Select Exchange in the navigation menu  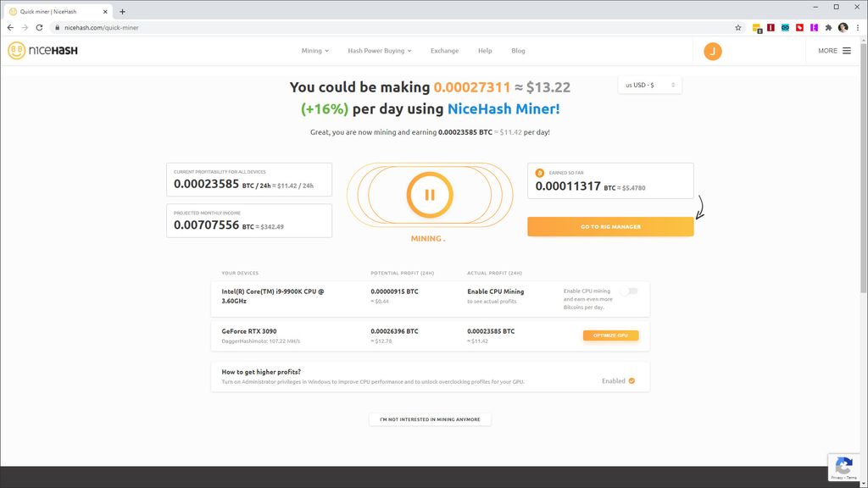[x=444, y=51]
